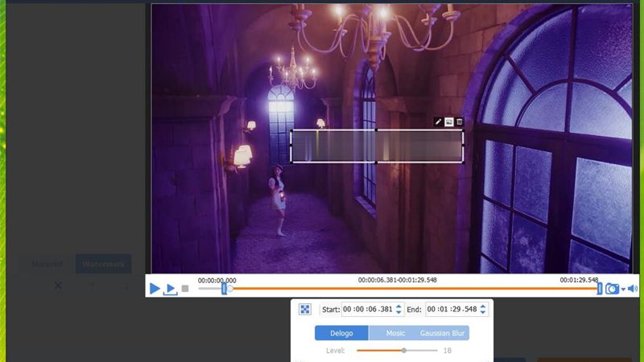Image resolution: width=644 pixels, height=362 pixels.
Task: Switch to the dimmed Watermark tab
Action: click(104, 264)
